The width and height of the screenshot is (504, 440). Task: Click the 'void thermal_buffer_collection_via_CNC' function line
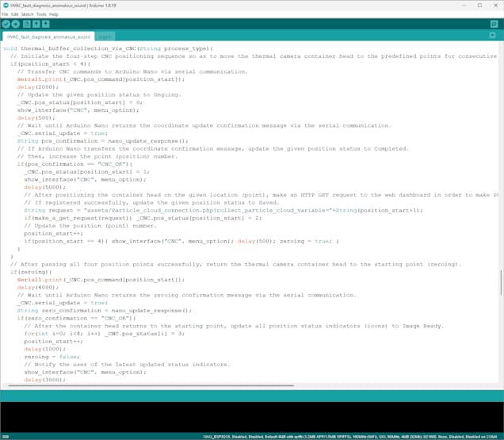(108, 48)
